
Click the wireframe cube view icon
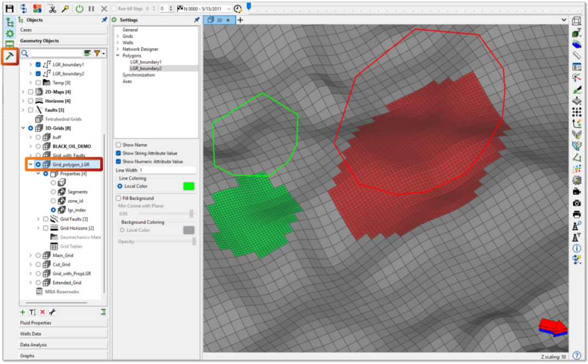pyautogui.click(x=577, y=21)
